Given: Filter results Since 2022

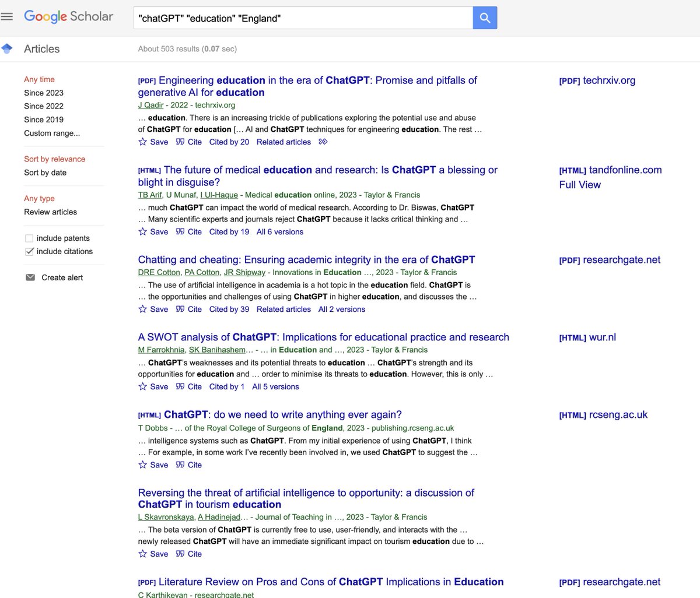Looking at the screenshot, I should [x=44, y=106].
